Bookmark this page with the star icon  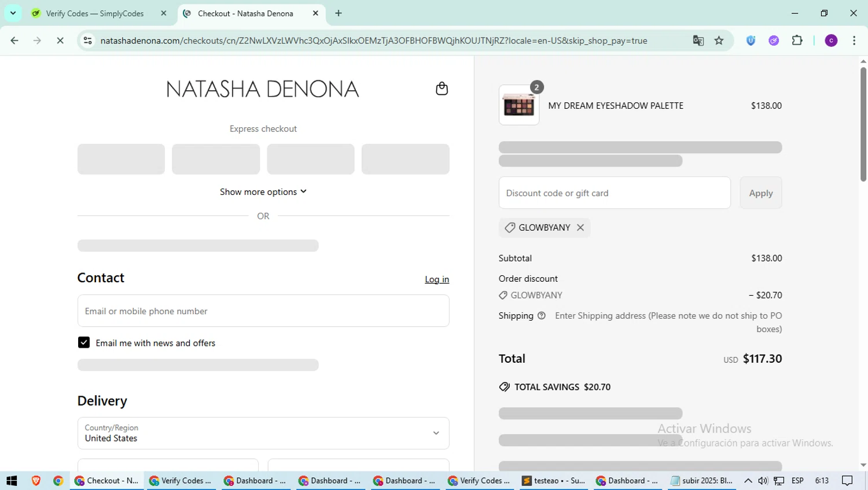pyautogui.click(x=719, y=40)
